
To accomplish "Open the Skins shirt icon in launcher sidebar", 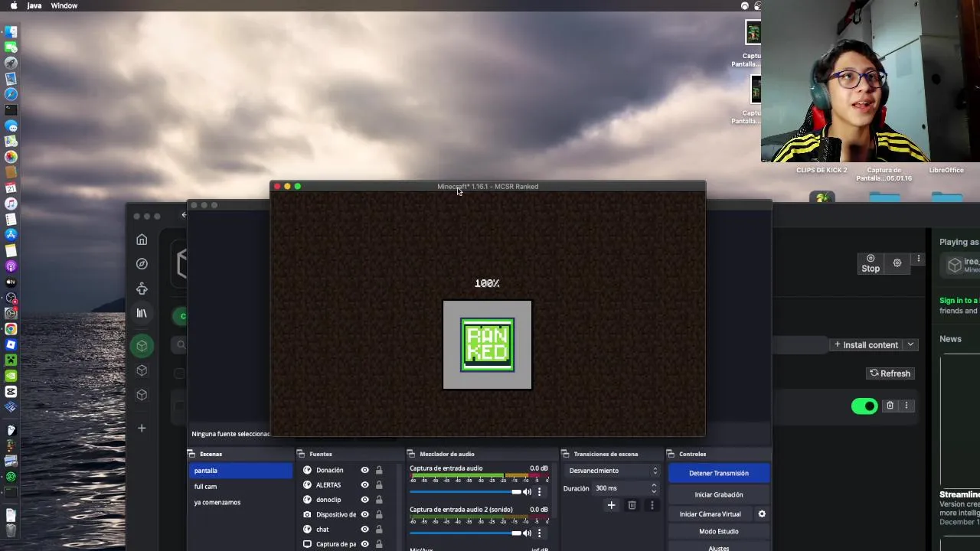I will coord(142,289).
